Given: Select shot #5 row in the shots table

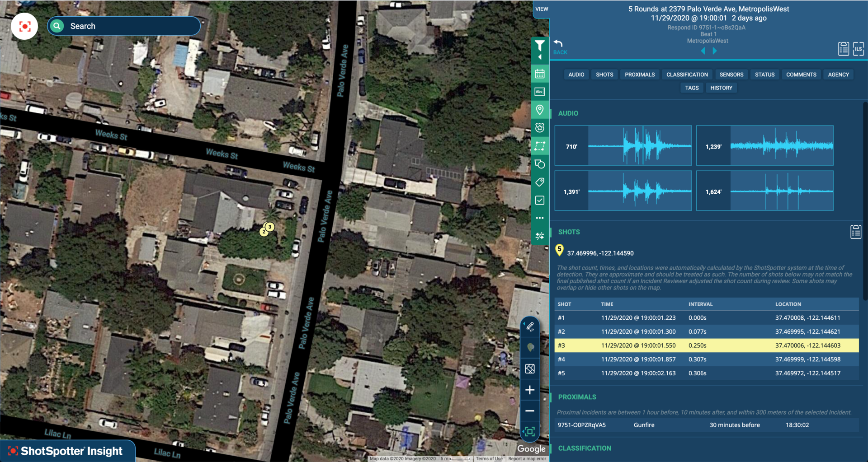Looking at the screenshot, I should pos(705,373).
